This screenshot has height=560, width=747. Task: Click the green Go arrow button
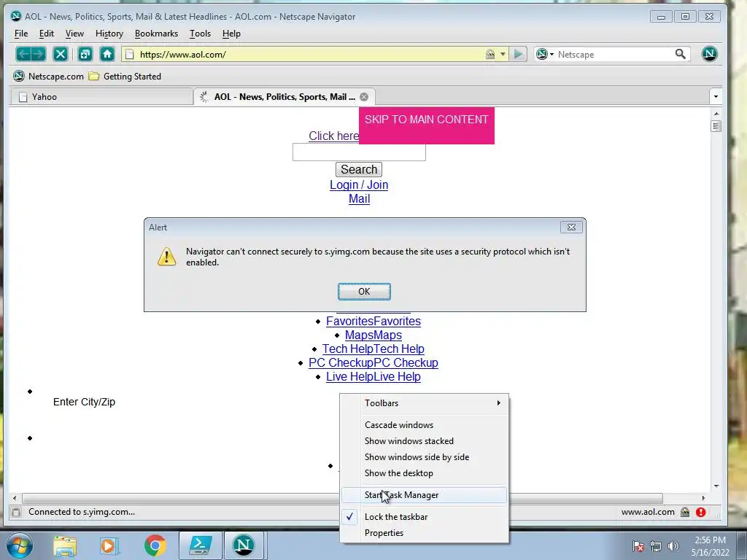518,54
